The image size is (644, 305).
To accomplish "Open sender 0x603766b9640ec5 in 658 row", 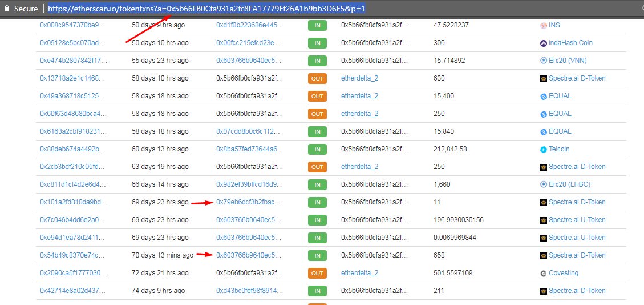I will pos(249,255).
